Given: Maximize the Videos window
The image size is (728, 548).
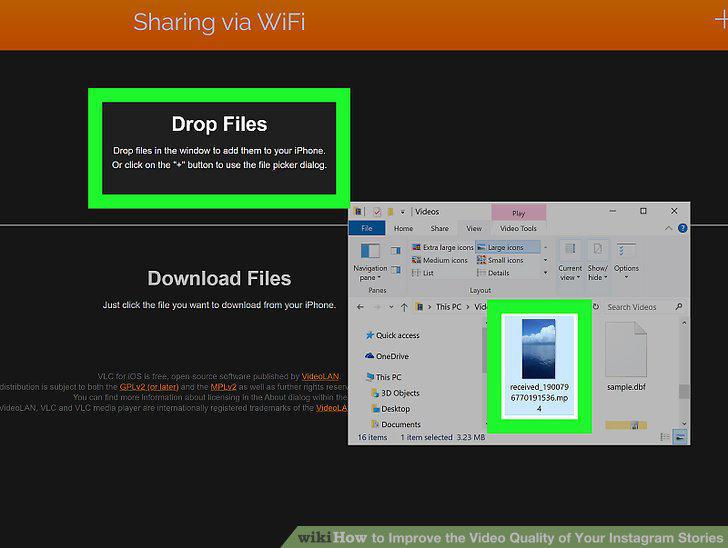Looking at the screenshot, I should point(643,211).
